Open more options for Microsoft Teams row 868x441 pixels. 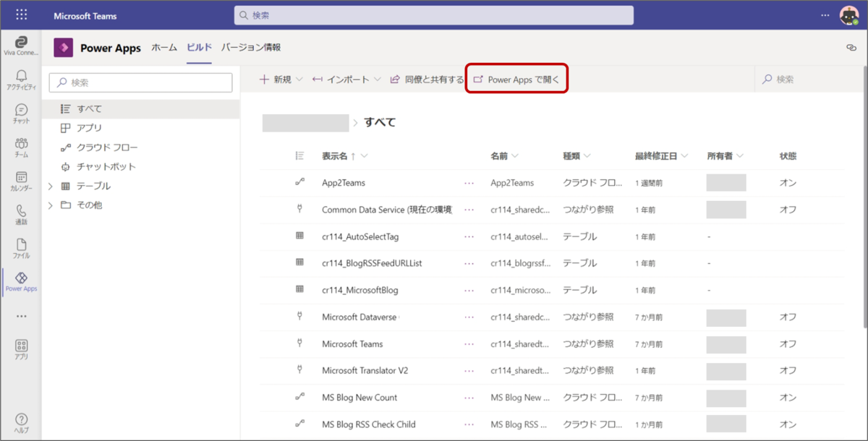469,344
